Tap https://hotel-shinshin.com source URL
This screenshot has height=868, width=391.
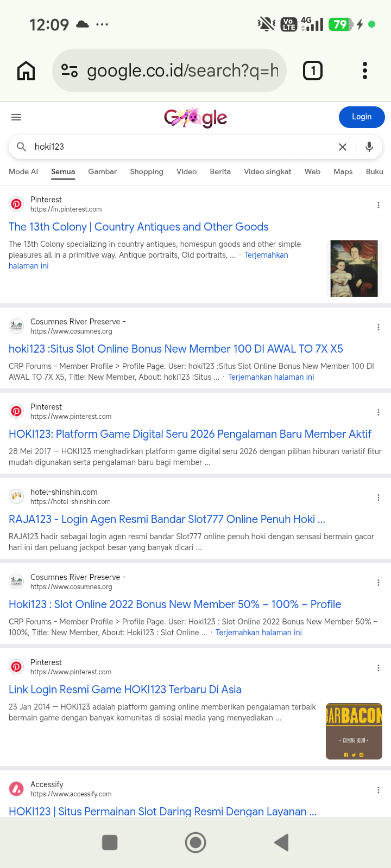click(71, 502)
